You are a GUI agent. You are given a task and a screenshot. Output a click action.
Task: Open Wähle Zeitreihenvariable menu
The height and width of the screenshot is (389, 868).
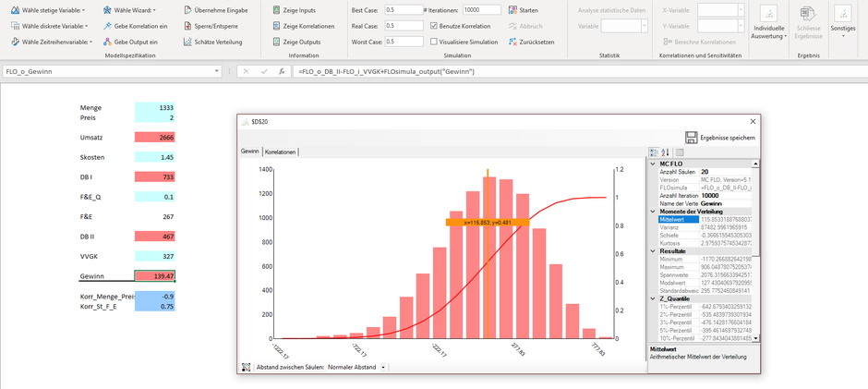pyautogui.click(x=52, y=42)
